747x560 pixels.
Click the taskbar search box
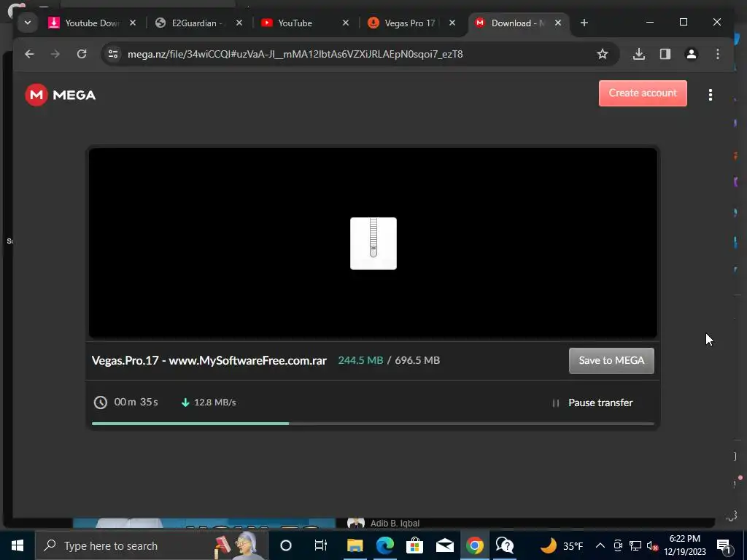coord(152,545)
